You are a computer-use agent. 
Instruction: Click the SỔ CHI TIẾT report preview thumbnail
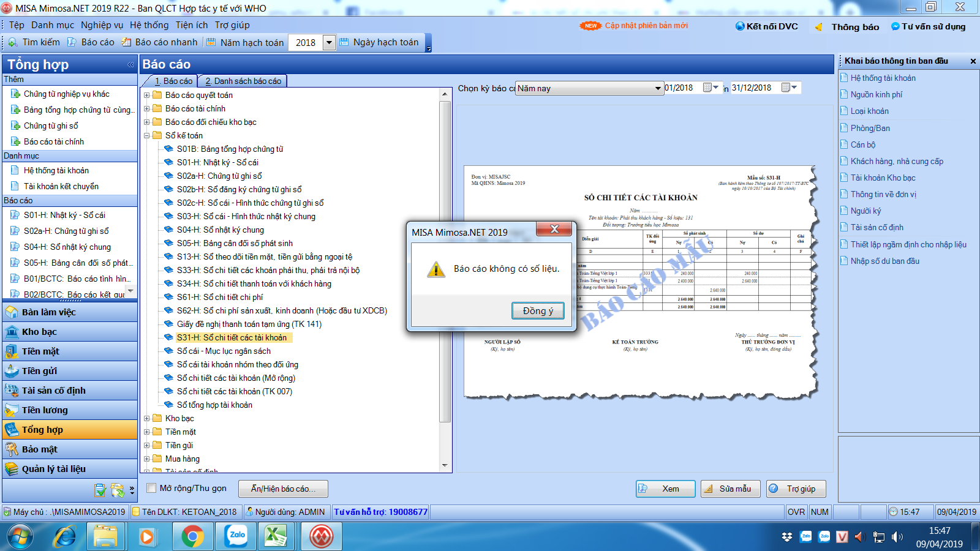[641, 282]
